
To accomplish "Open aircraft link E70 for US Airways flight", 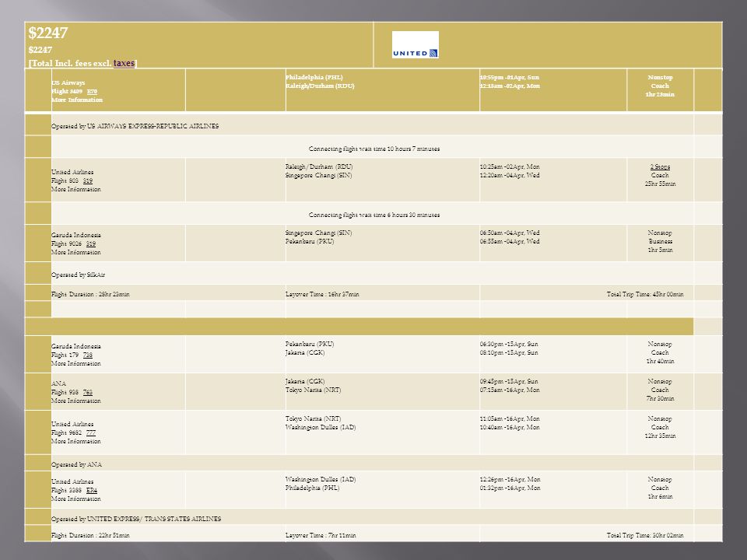I will pyautogui.click(x=92, y=92).
